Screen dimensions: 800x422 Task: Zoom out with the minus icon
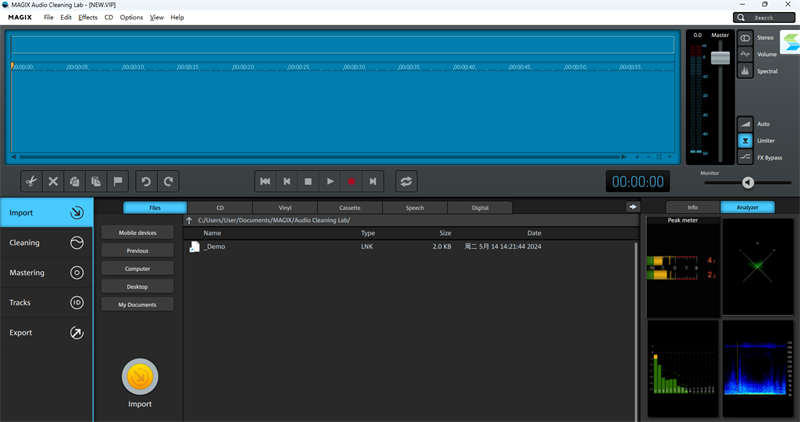(x=648, y=157)
